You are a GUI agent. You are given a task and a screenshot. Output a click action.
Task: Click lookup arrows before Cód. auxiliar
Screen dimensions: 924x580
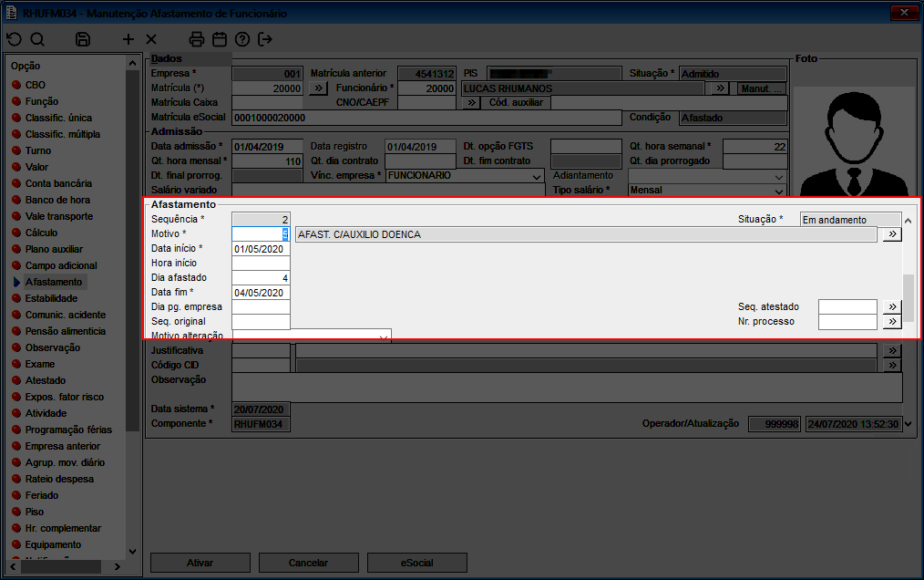(x=471, y=103)
